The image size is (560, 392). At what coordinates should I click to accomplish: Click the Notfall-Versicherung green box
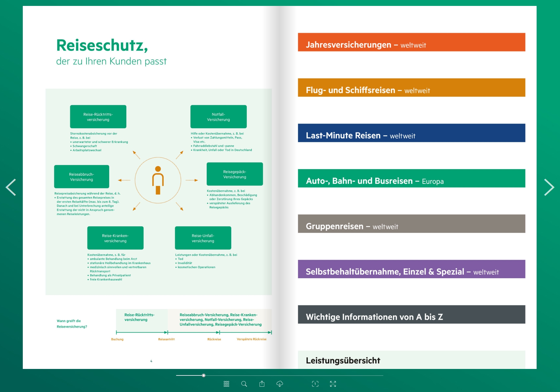click(218, 117)
